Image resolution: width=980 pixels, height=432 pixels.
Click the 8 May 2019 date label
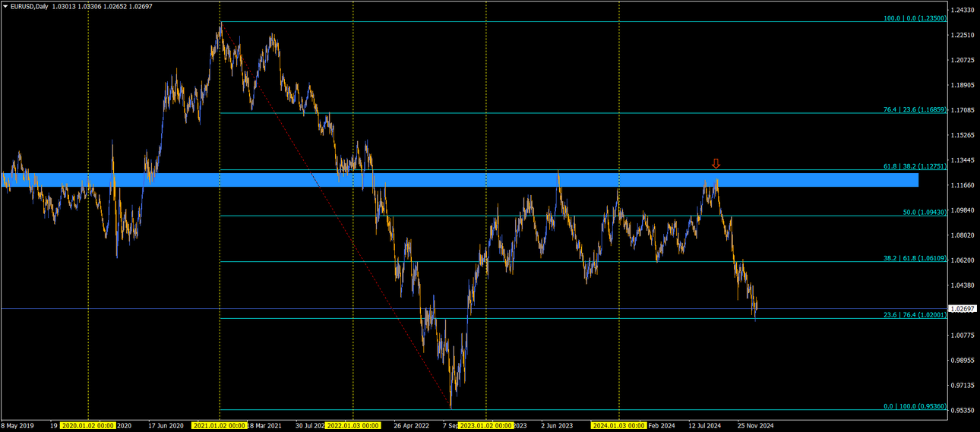tap(17, 426)
